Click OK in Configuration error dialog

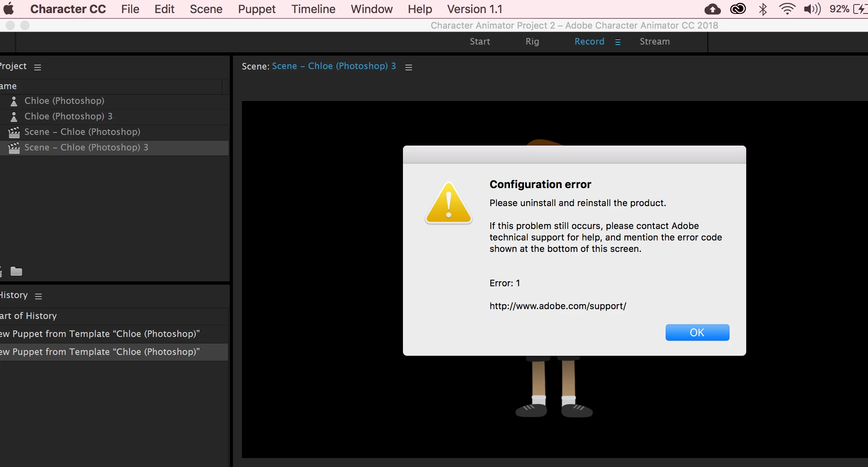[697, 332]
